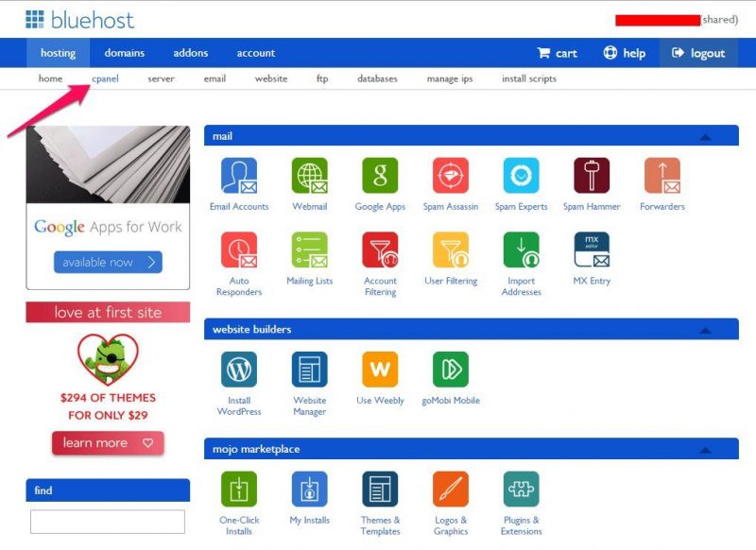Click the available now Google Apps button
This screenshot has height=550, width=756.
(107, 262)
